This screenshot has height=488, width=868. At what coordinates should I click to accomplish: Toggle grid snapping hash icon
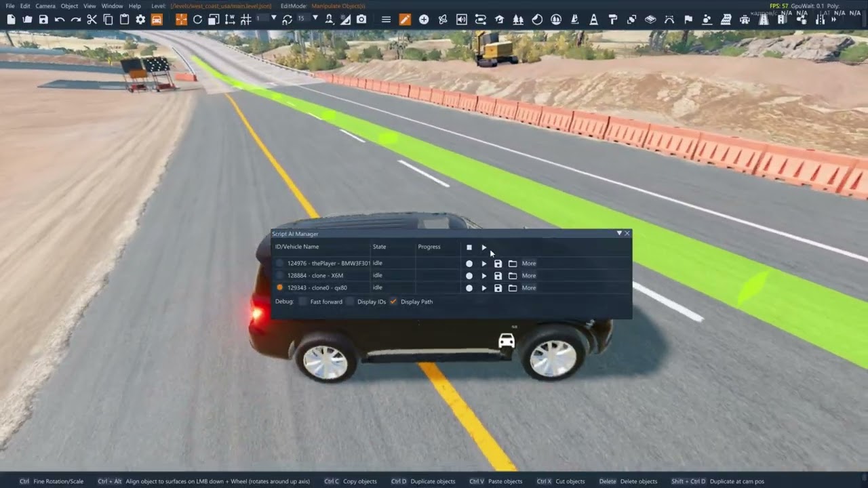pos(245,20)
